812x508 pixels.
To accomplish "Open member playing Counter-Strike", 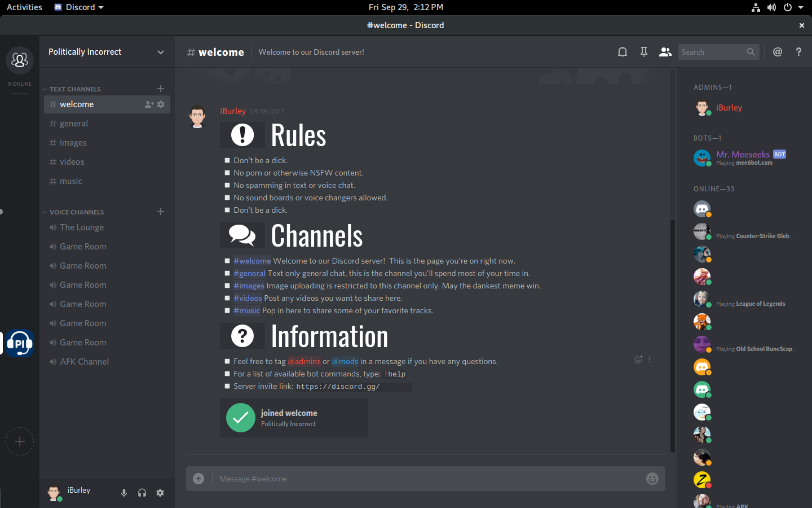I will coord(744,231).
